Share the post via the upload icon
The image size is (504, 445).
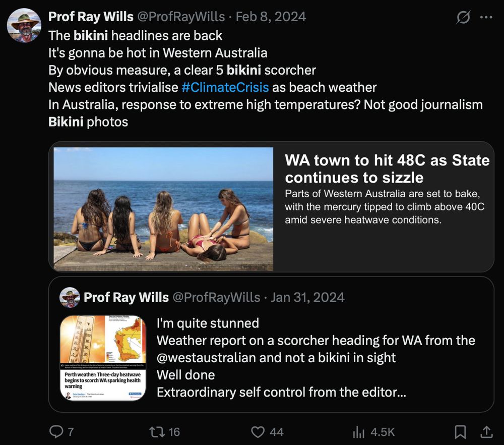point(487,432)
